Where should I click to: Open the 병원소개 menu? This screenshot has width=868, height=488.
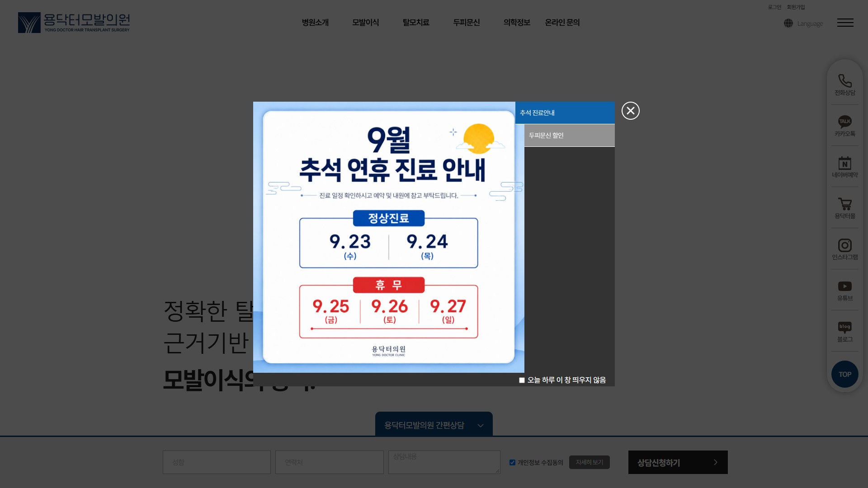click(x=315, y=23)
